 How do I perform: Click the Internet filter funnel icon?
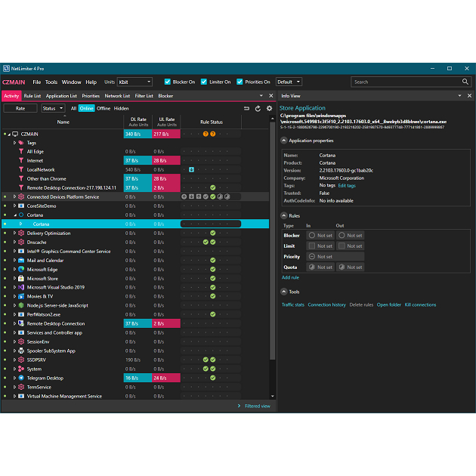(x=20, y=160)
